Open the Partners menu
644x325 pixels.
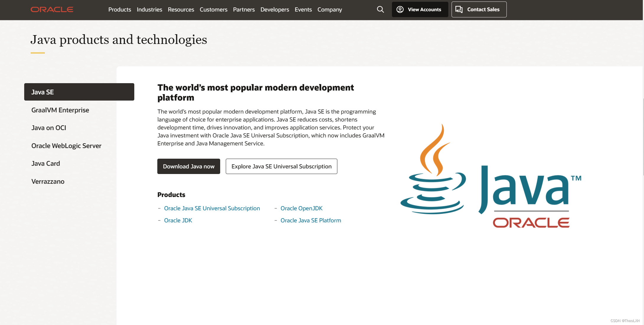click(244, 9)
